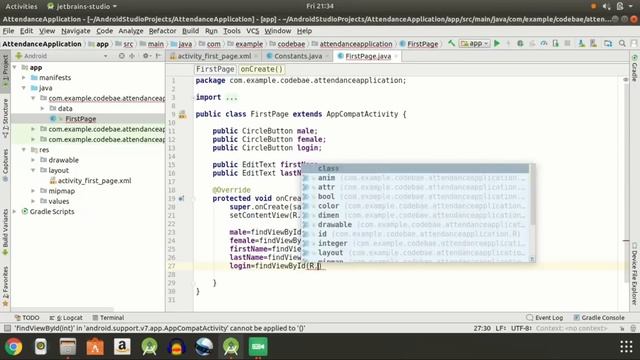
Task: Expand the Gradle Scripts node
Action: 15,211
